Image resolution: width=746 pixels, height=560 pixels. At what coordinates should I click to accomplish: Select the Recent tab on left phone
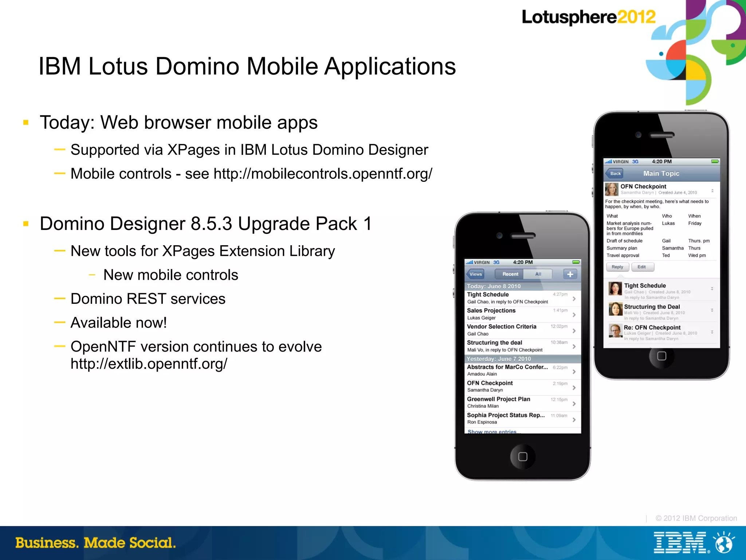click(510, 274)
